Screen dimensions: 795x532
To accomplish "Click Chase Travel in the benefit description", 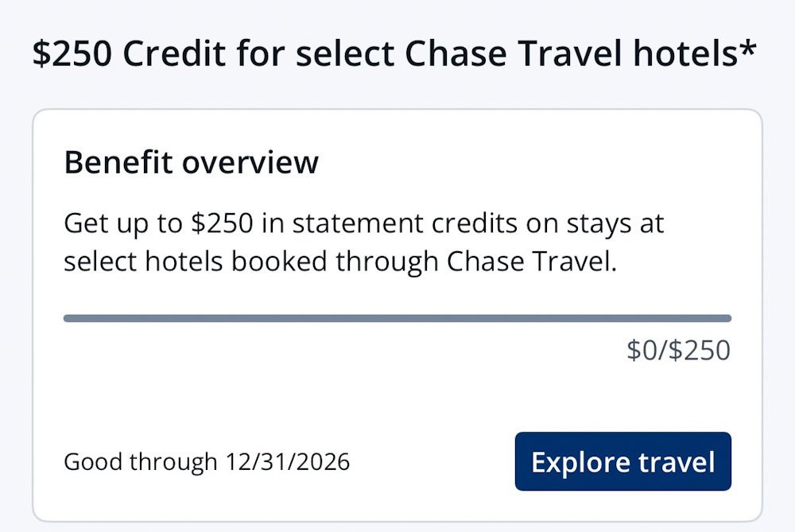I will (x=531, y=262).
